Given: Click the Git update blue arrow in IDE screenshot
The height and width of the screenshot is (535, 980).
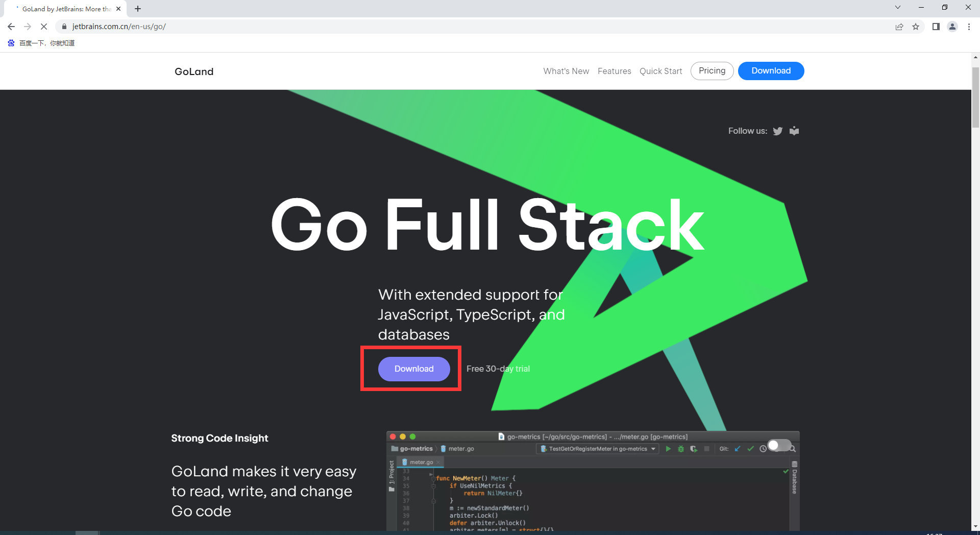Looking at the screenshot, I should pos(737,449).
